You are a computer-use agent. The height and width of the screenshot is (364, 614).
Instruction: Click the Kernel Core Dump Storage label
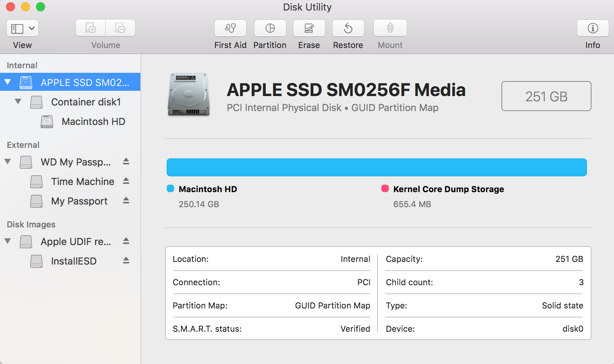click(448, 189)
